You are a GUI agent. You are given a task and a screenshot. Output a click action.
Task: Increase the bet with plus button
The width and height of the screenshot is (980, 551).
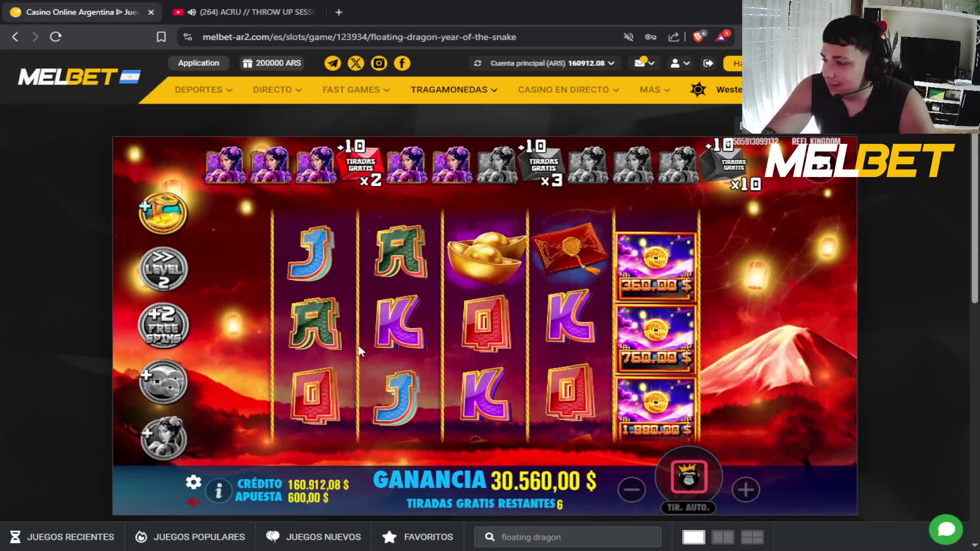[x=745, y=490]
